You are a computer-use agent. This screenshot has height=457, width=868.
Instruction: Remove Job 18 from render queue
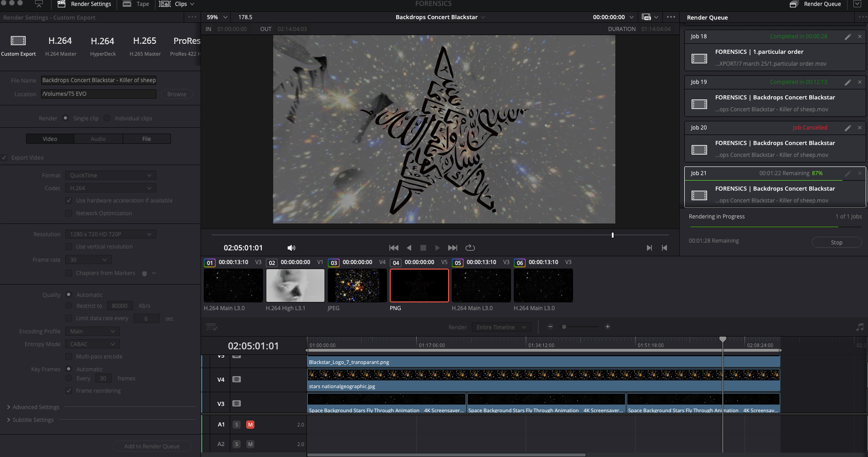click(860, 36)
